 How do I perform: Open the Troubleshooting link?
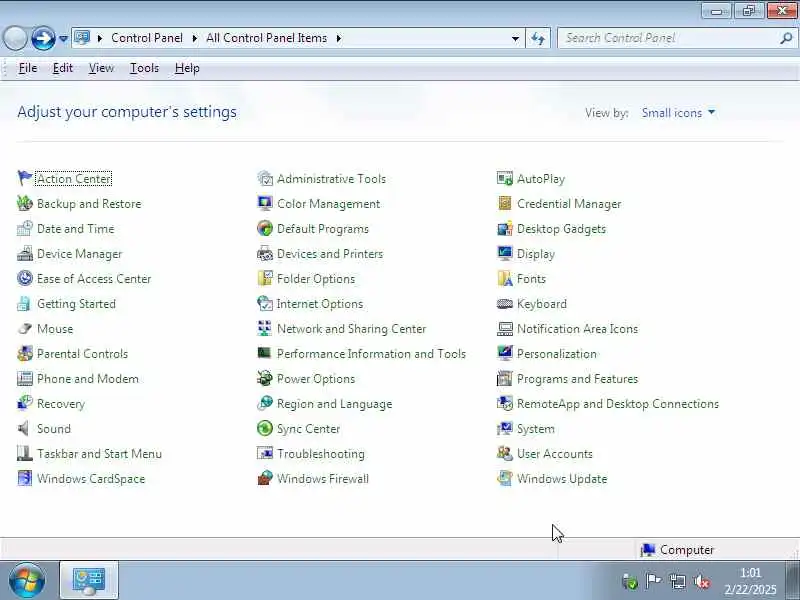pyautogui.click(x=321, y=454)
